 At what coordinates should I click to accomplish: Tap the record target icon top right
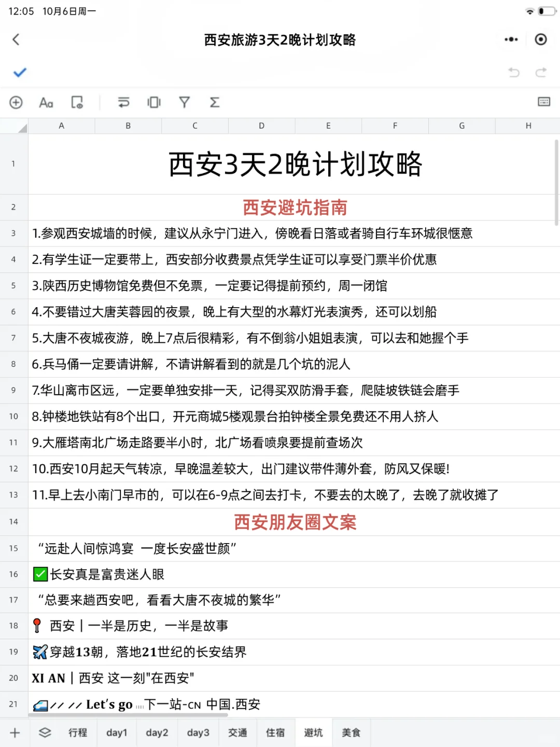coord(540,39)
